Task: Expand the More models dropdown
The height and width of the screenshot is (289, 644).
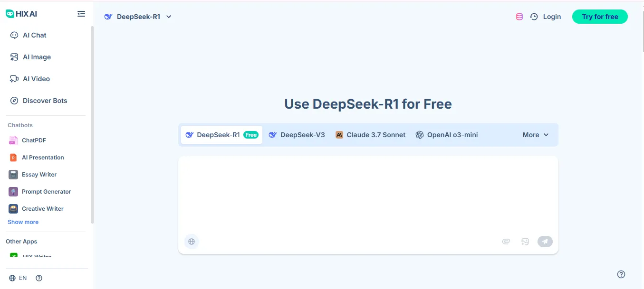Action: point(536,135)
